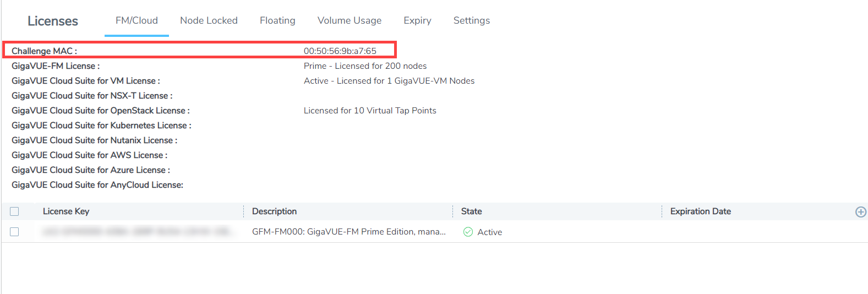This screenshot has height=294, width=868.
Task: Click the add column plus icon
Action: (861, 212)
